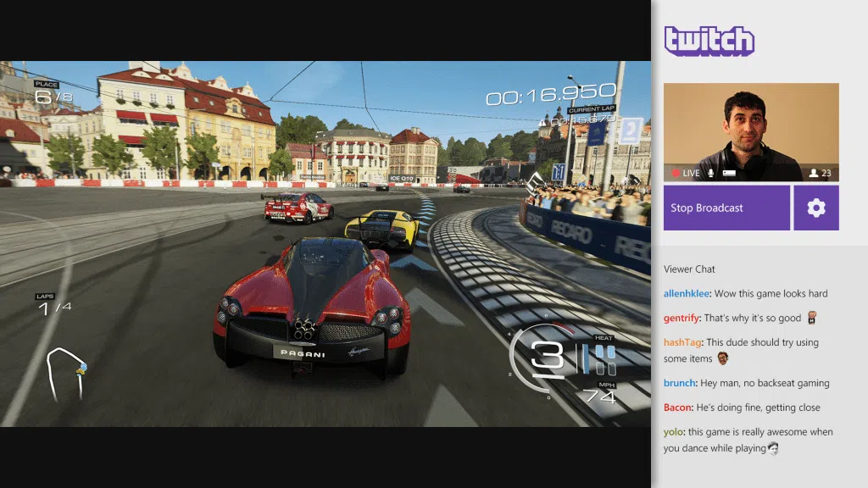868x488 pixels.
Task: Select the Viewer Chat header
Action: coord(688,269)
